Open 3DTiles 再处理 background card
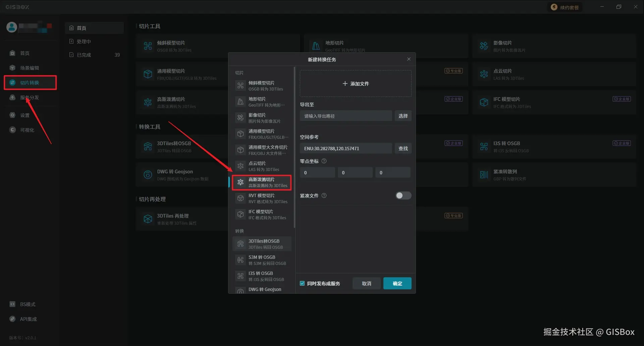 point(182,219)
